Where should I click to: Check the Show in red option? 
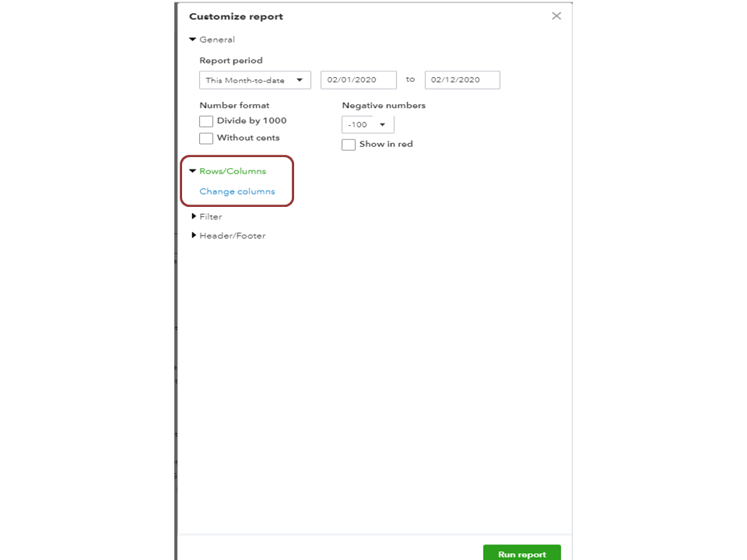click(x=349, y=145)
